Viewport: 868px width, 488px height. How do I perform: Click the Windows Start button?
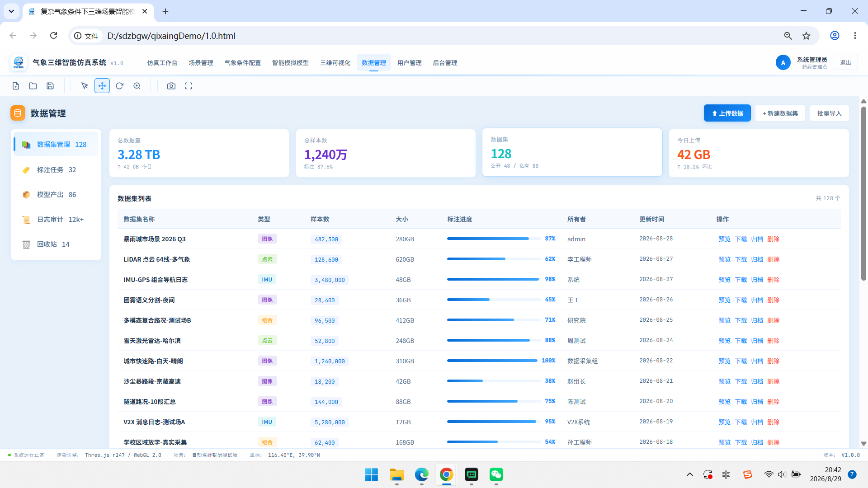[371, 474]
